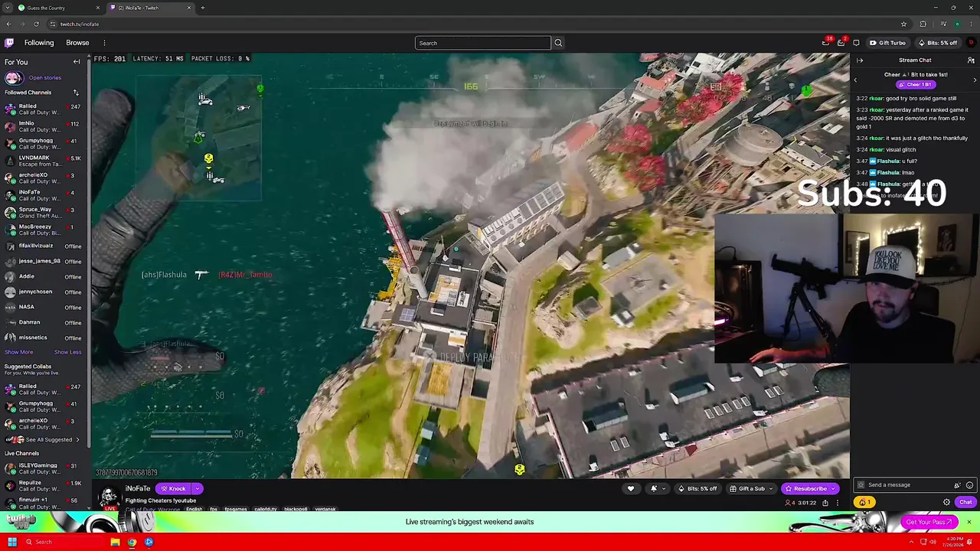Share the stream via share icon
Viewport: 980px width, 551px height.
pos(825,503)
